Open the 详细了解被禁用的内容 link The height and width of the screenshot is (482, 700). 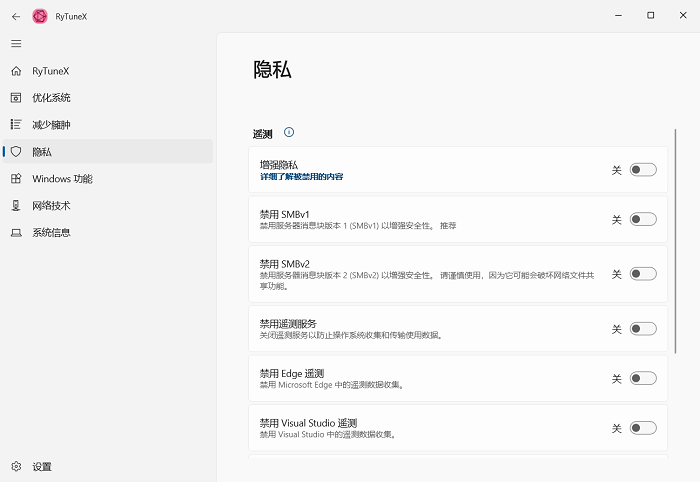click(301, 177)
